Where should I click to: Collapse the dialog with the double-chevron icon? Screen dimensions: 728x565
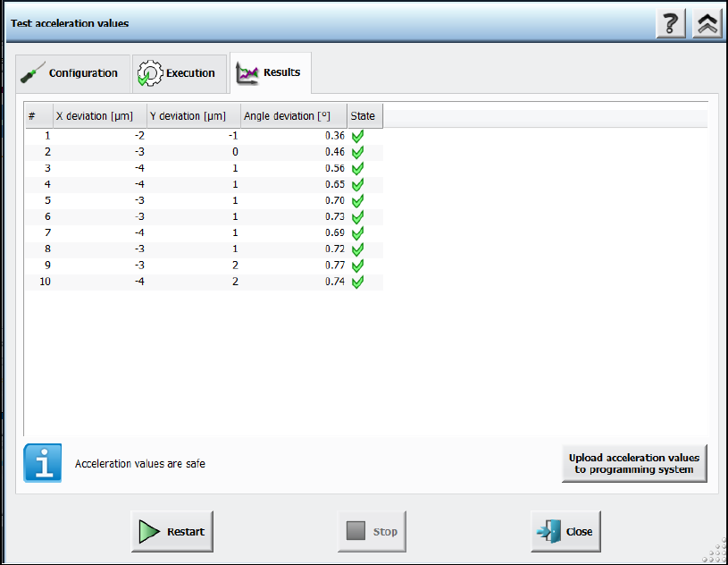click(707, 23)
